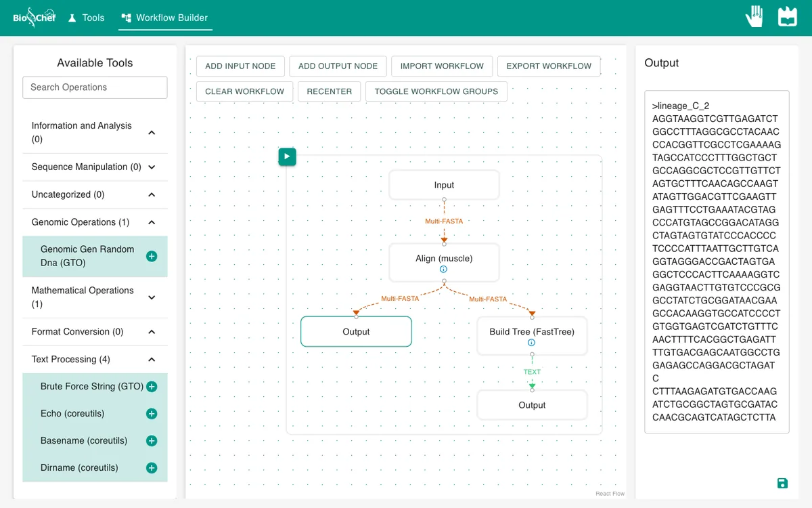Open Workflow Builder tab
Image resolution: width=812 pixels, height=508 pixels.
tap(165, 18)
